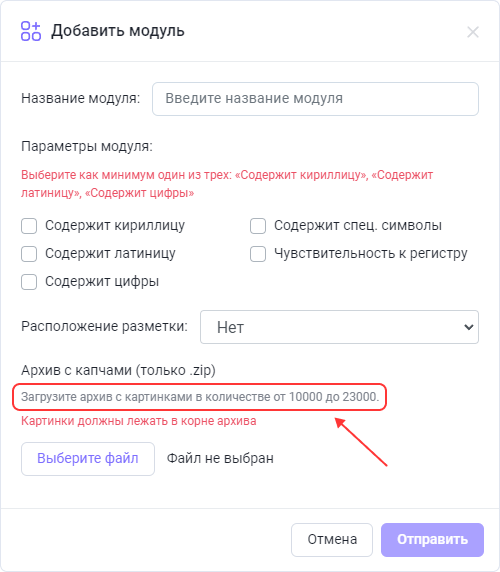Open the Расположение разметки dropdown
The height and width of the screenshot is (572, 500).
(x=340, y=327)
